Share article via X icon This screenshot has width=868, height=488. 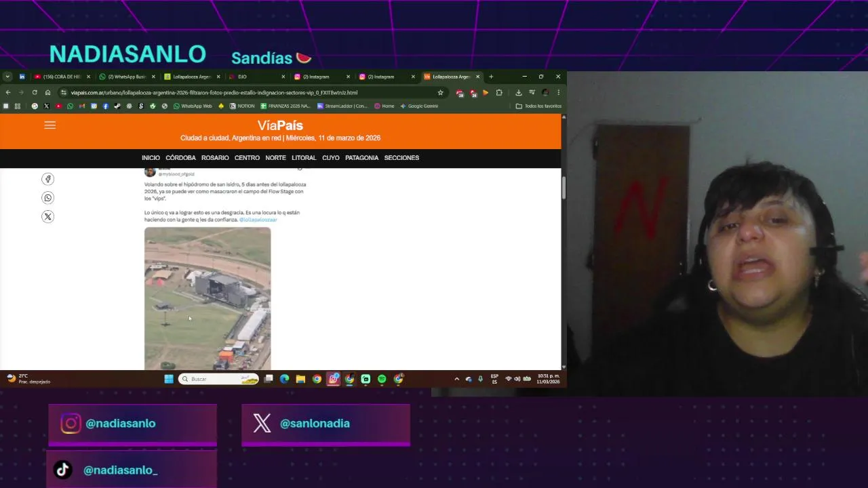pos(47,217)
